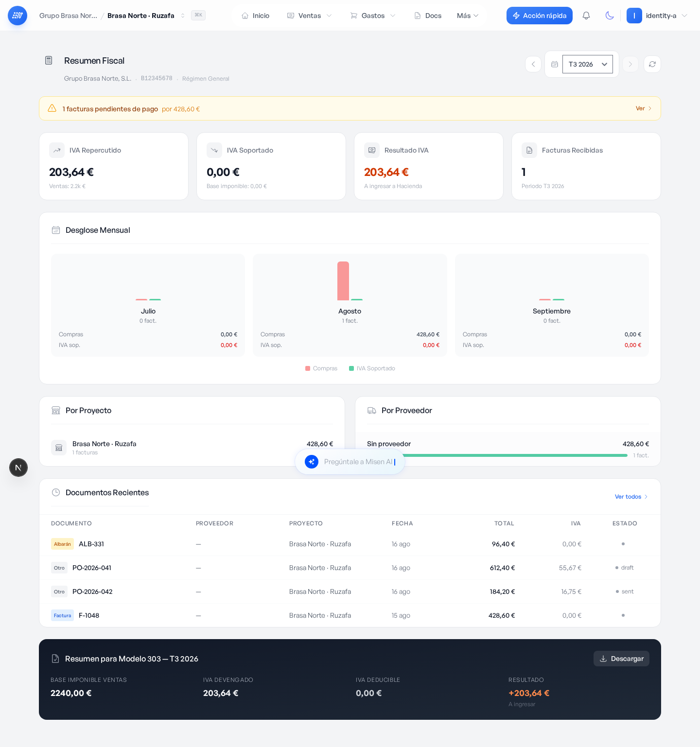Click the IVA Soportado legend swatch
700x747 pixels.
(351, 368)
